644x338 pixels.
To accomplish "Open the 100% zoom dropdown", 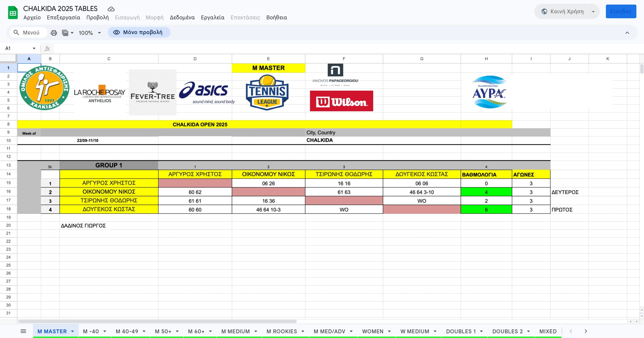I will (x=90, y=33).
